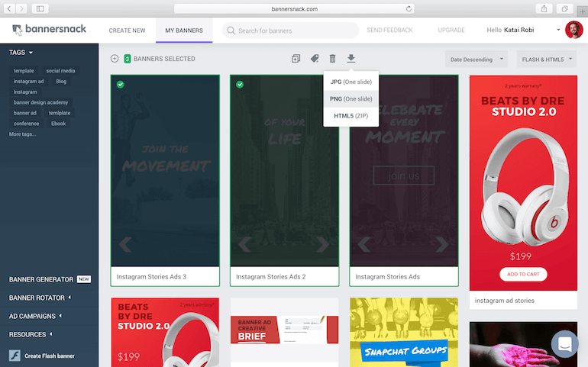Click the More tags... link

click(x=22, y=134)
